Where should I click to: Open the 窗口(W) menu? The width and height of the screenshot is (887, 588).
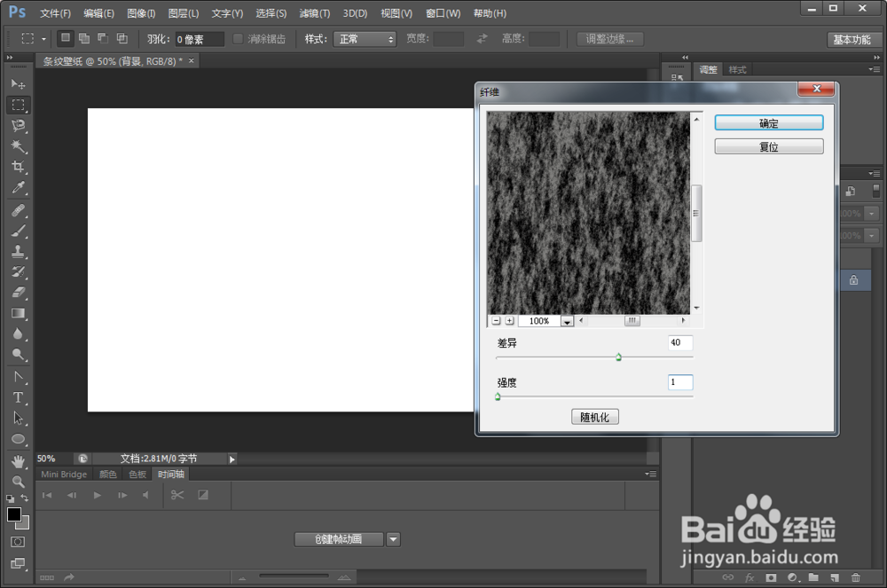click(x=443, y=13)
